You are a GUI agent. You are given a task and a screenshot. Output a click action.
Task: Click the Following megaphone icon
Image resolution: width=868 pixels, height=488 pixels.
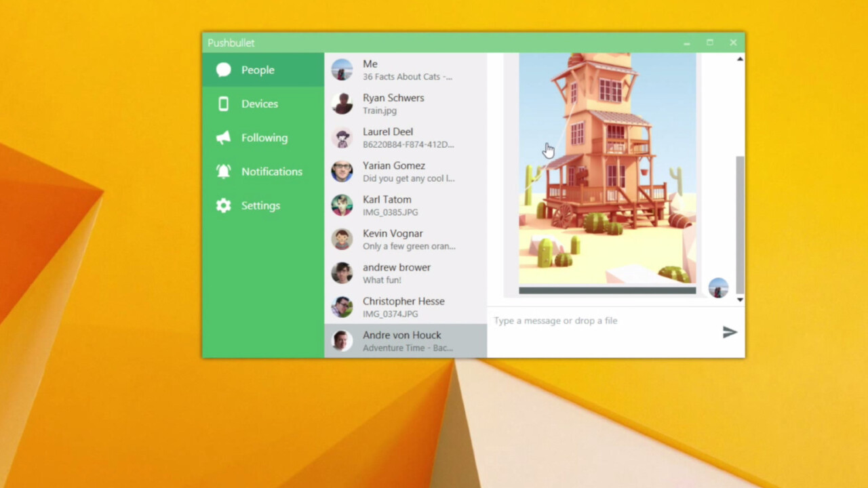coord(224,138)
